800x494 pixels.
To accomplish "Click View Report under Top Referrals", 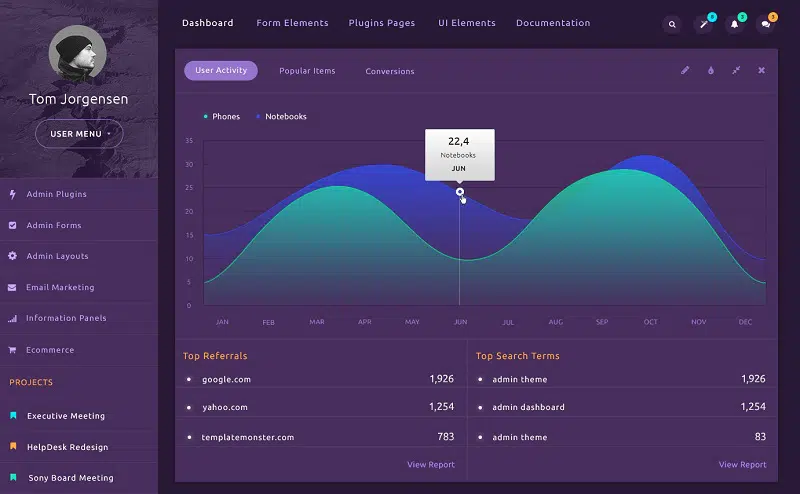I will [430, 464].
